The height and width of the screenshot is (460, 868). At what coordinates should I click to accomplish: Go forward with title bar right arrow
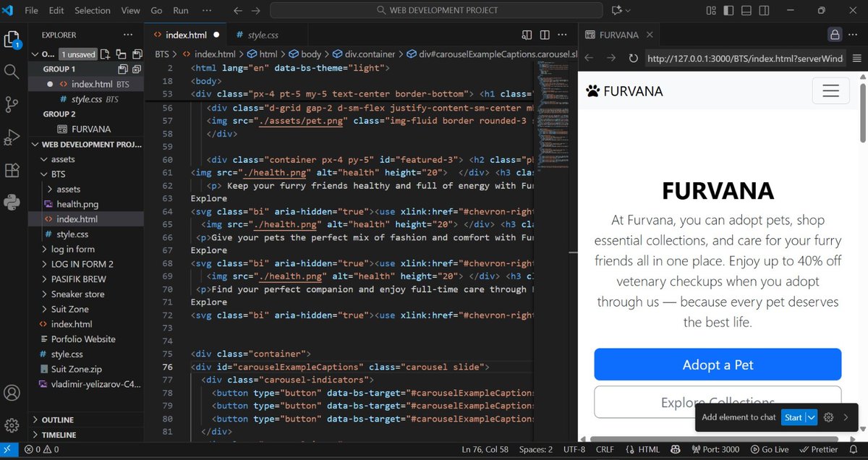pos(256,11)
